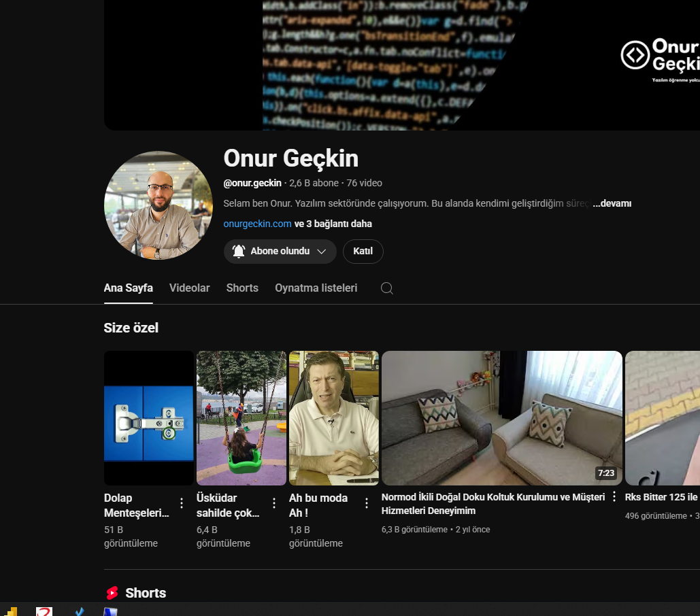Open the blue checkmark taskbar icon

click(x=79, y=611)
